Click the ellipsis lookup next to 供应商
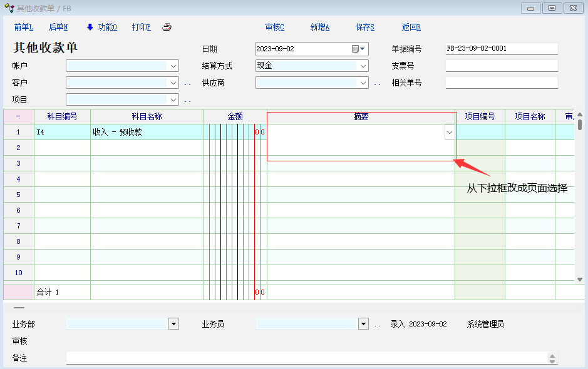 (x=377, y=83)
